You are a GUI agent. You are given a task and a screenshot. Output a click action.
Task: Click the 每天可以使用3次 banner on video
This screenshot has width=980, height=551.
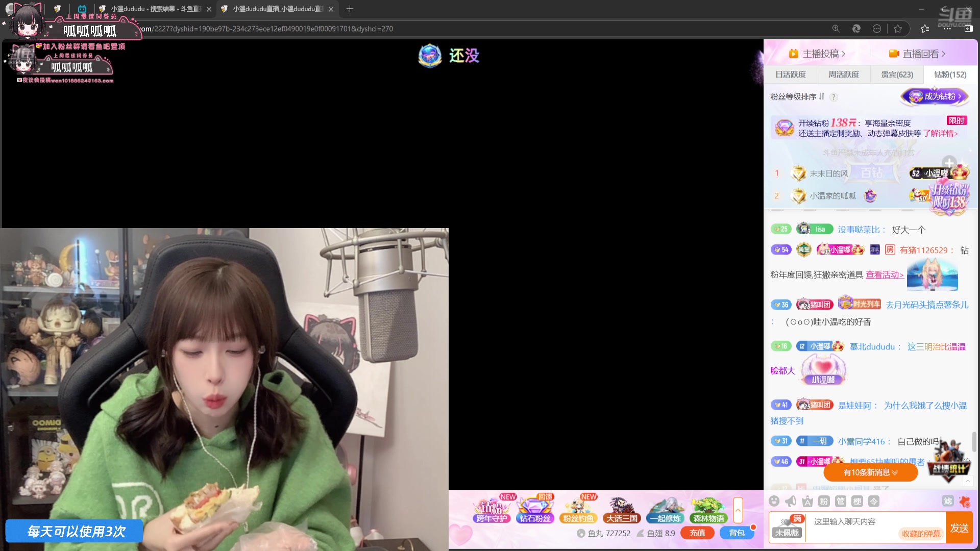pos(75,532)
